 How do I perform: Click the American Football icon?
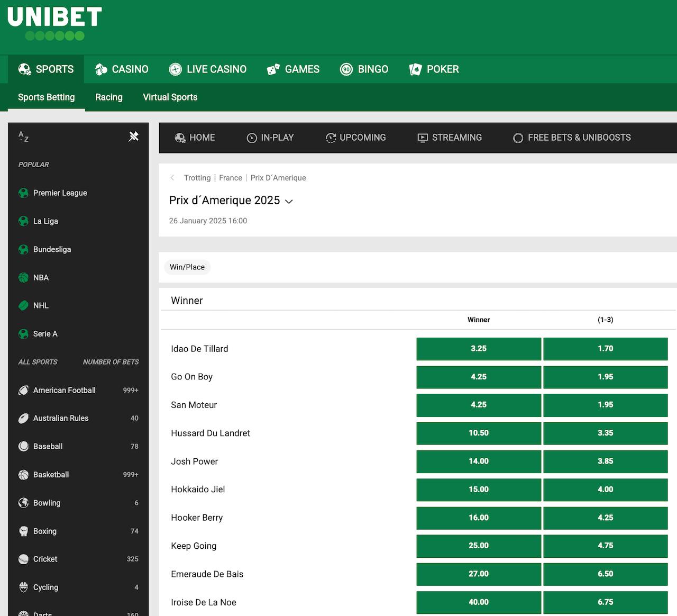coord(23,391)
